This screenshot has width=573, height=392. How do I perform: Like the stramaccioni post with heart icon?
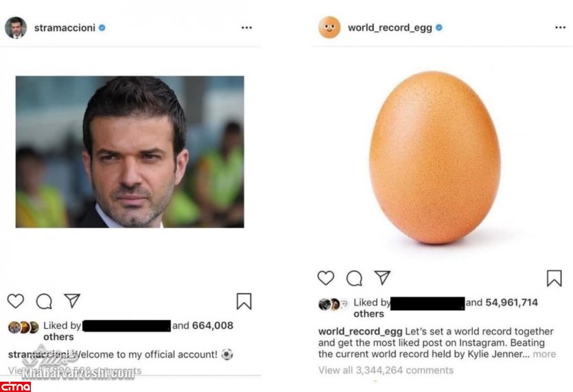16,301
